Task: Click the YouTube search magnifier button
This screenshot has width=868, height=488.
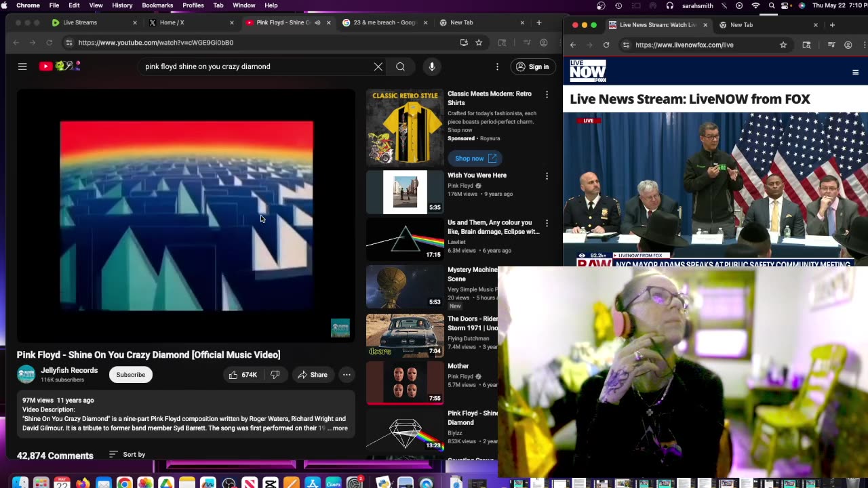Action: coord(400,66)
